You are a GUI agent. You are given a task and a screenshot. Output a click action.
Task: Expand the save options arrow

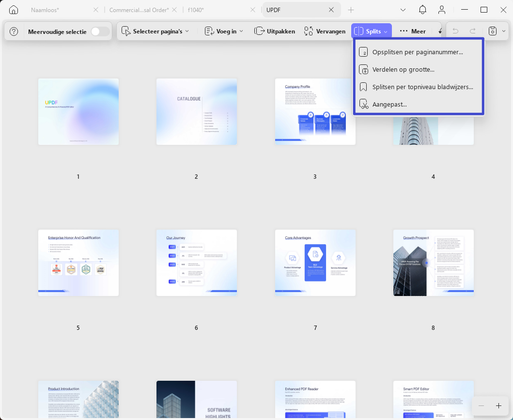pos(504,31)
